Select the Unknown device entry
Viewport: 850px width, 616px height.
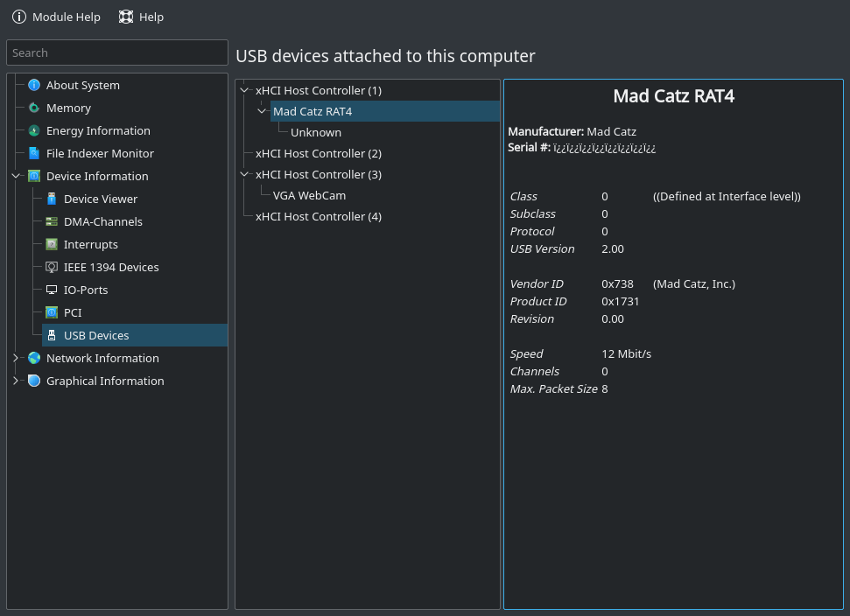(316, 132)
